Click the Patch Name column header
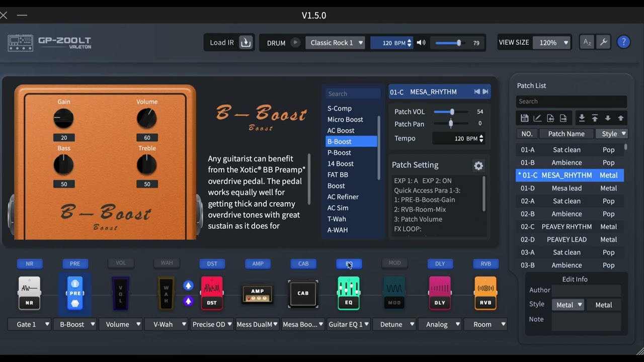This screenshot has width=644, height=362. (x=566, y=134)
